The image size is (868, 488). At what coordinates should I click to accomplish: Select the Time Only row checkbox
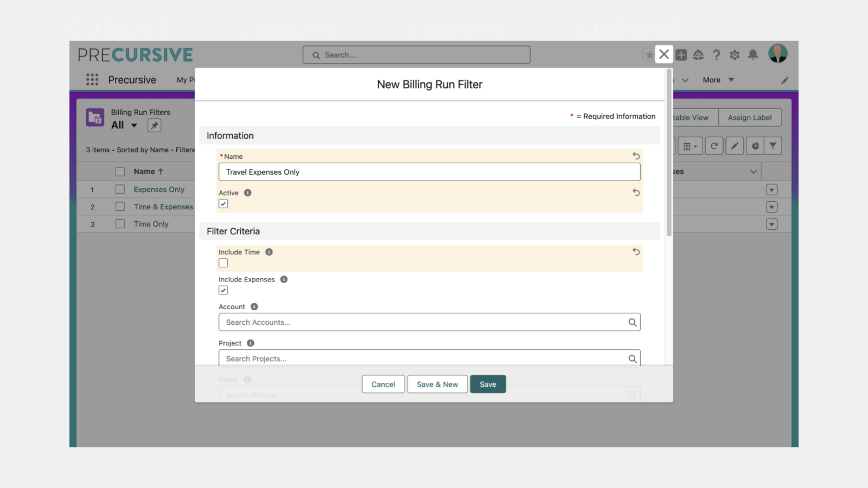[x=120, y=224]
